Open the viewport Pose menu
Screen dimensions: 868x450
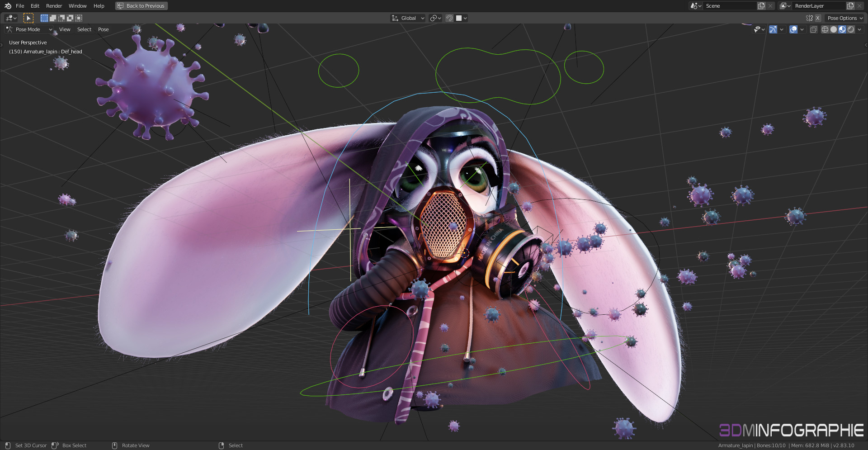104,29
